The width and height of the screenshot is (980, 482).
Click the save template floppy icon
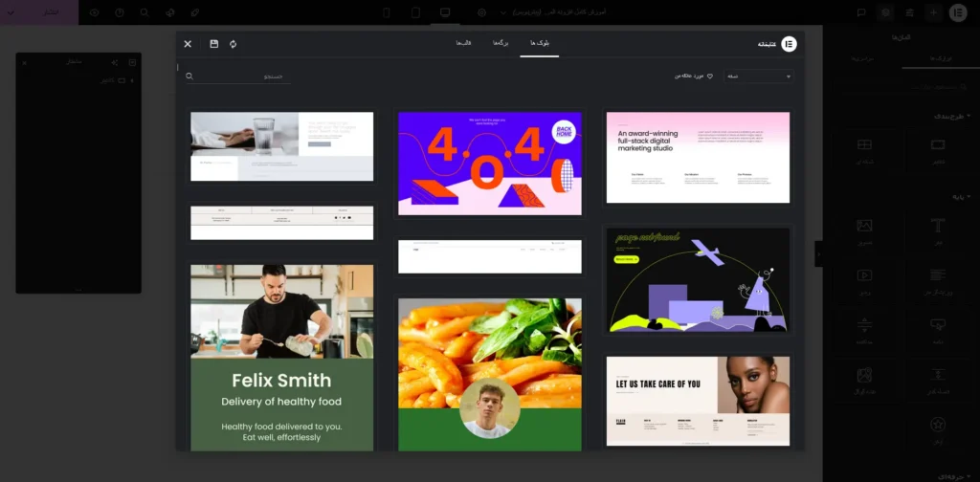[x=213, y=44]
